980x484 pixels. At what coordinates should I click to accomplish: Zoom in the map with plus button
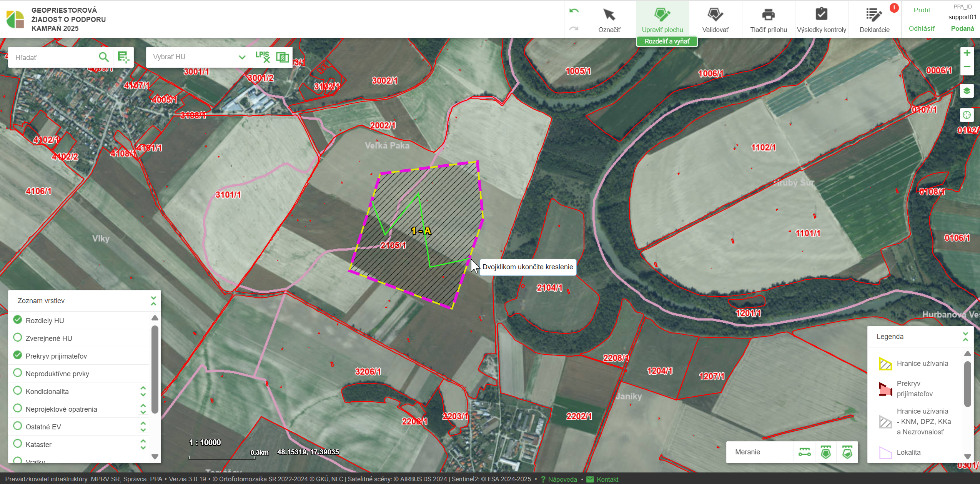tap(967, 53)
